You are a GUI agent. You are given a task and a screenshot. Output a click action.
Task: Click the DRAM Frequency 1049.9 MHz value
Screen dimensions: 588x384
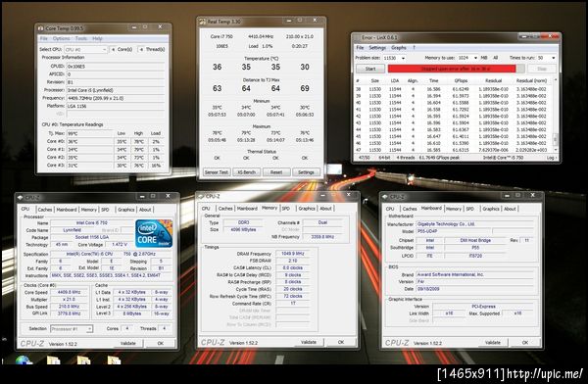pyautogui.click(x=292, y=253)
